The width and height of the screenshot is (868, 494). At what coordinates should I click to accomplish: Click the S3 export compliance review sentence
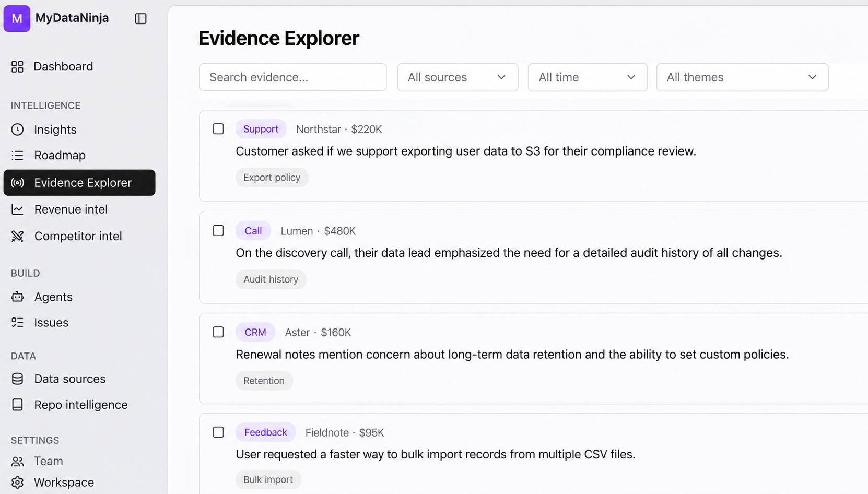click(x=466, y=151)
